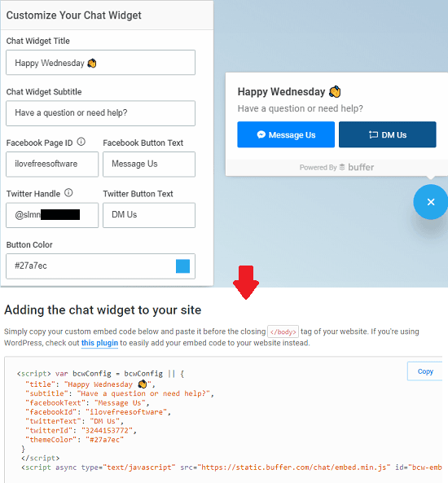Image resolution: width=448 pixels, height=483 pixels.
Task: Edit the Twitter Button Text field
Action: (x=149, y=215)
